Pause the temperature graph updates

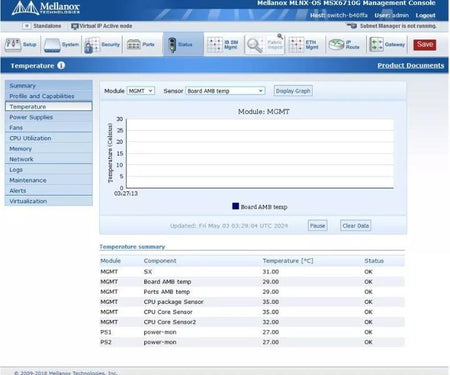317,226
